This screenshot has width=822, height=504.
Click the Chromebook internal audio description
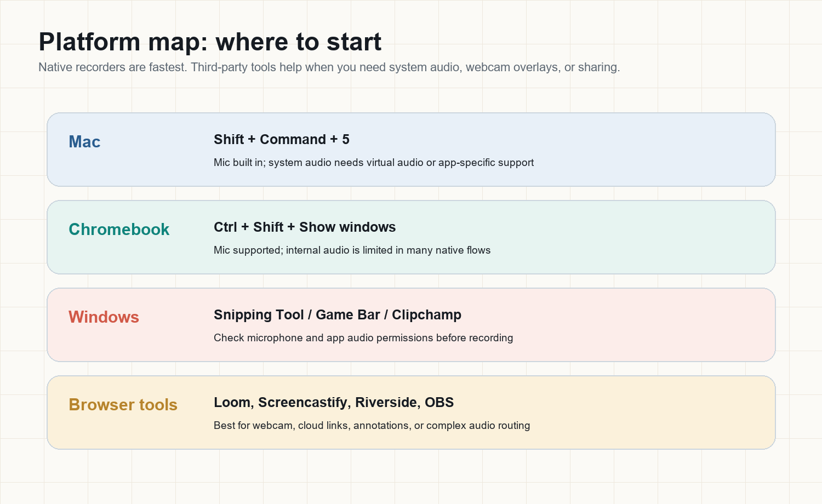click(x=352, y=250)
